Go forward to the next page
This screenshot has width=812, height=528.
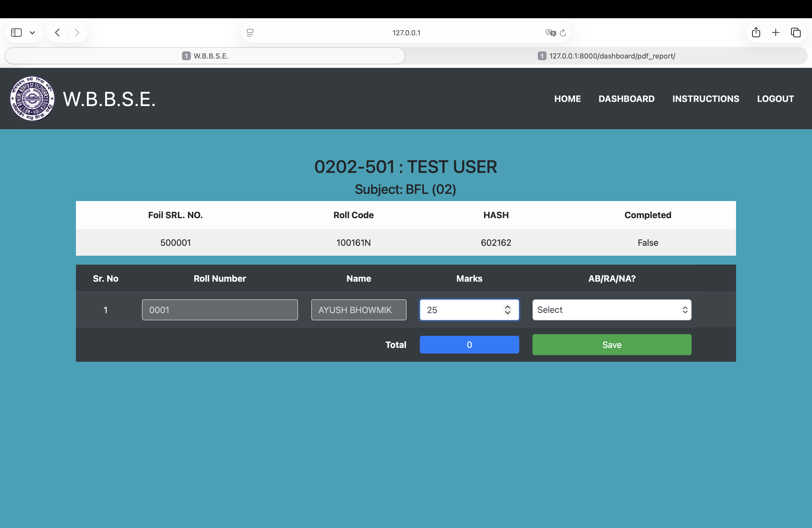tap(77, 33)
